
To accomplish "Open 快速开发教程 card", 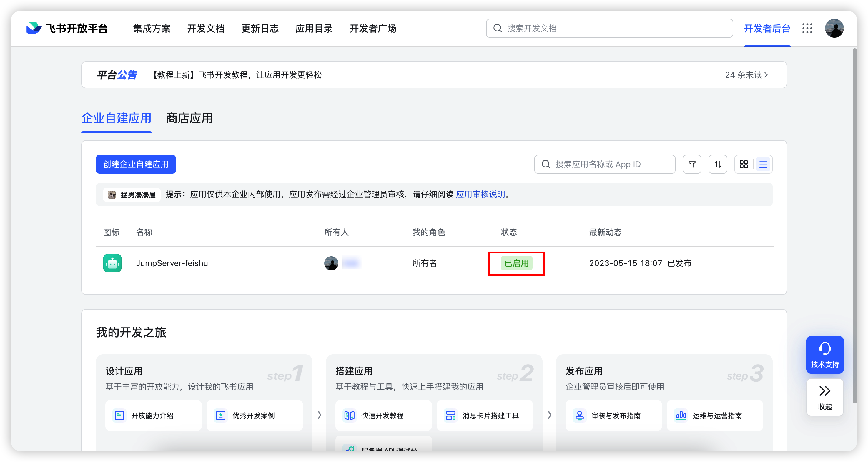I will (383, 415).
